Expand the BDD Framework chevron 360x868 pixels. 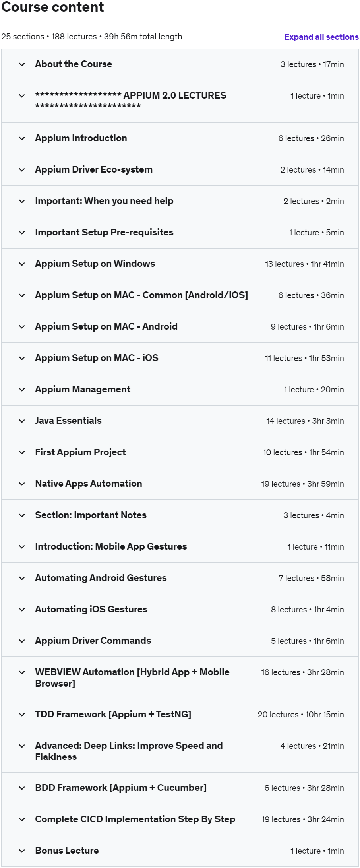[x=22, y=788]
